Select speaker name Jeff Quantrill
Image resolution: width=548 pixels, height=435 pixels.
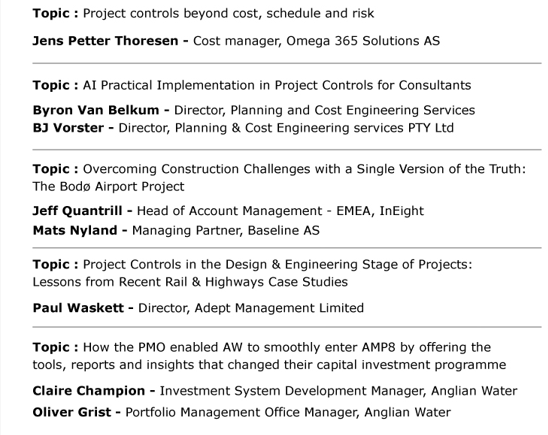pyautogui.click(x=77, y=211)
